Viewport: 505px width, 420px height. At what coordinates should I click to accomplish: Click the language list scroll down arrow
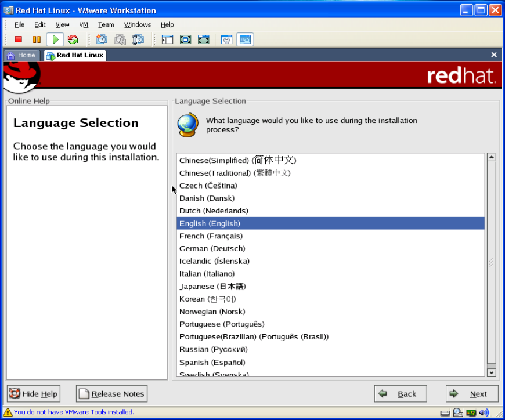click(492, 372)
